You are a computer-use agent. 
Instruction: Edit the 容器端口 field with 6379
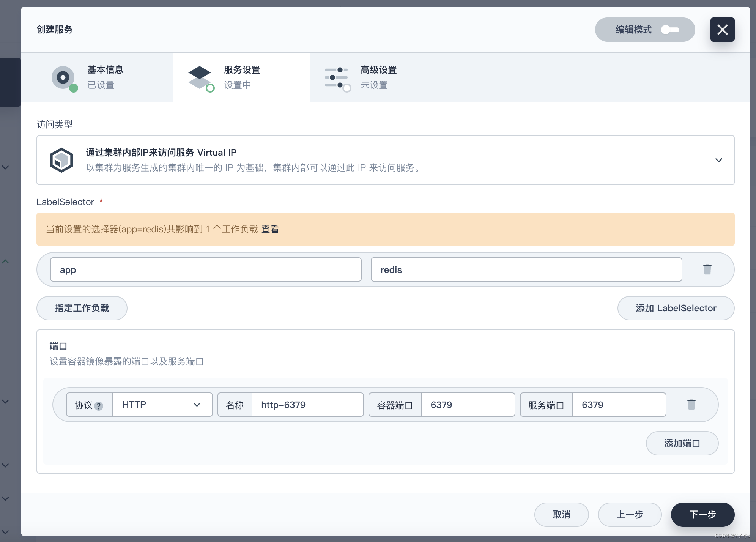pos(468,405)
